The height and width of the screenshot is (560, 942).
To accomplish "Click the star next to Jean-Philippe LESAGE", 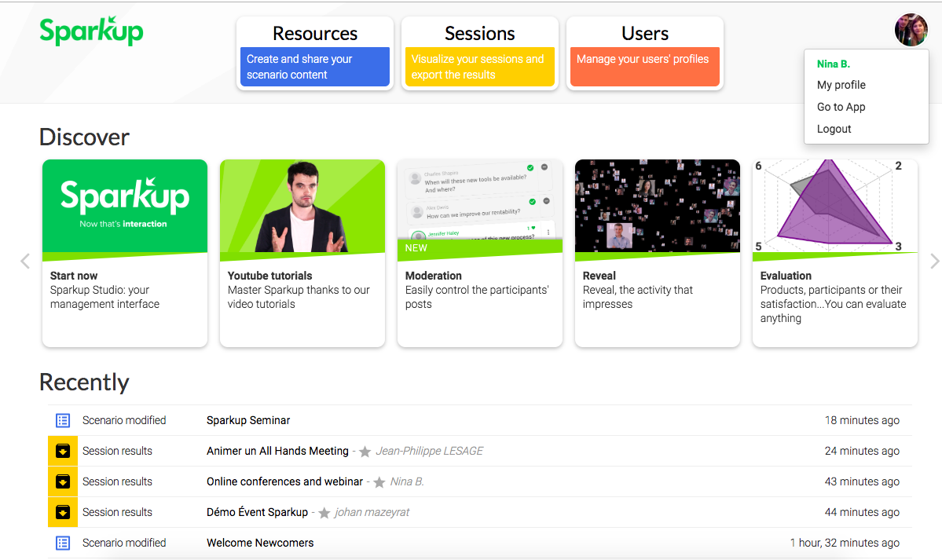I will [x=365, y=452].
